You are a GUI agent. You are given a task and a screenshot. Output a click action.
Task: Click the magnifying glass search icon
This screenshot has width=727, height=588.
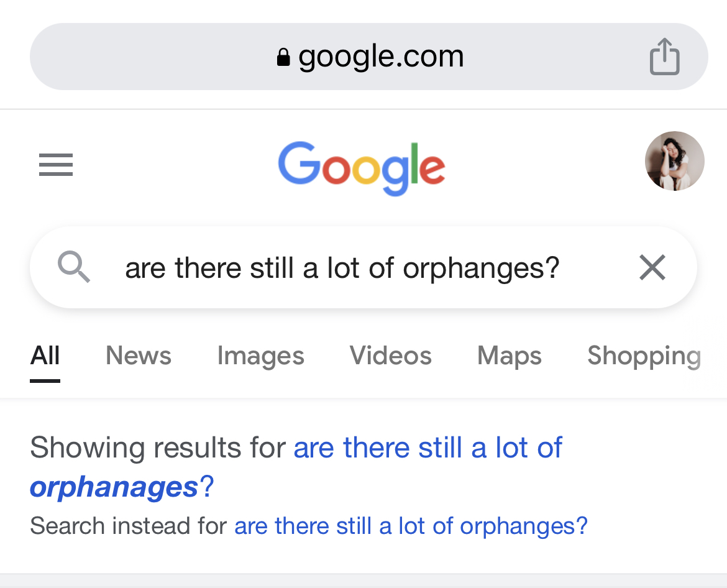[x=74, y=268]
